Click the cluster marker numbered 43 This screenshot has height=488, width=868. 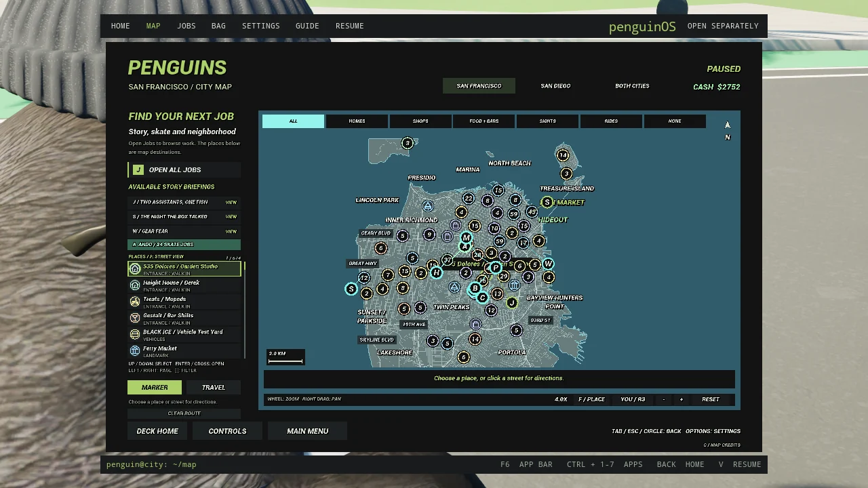[532, 212]
